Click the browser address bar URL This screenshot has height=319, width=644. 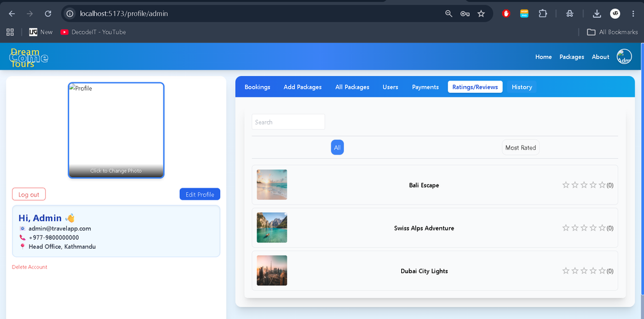pos(124,14)
